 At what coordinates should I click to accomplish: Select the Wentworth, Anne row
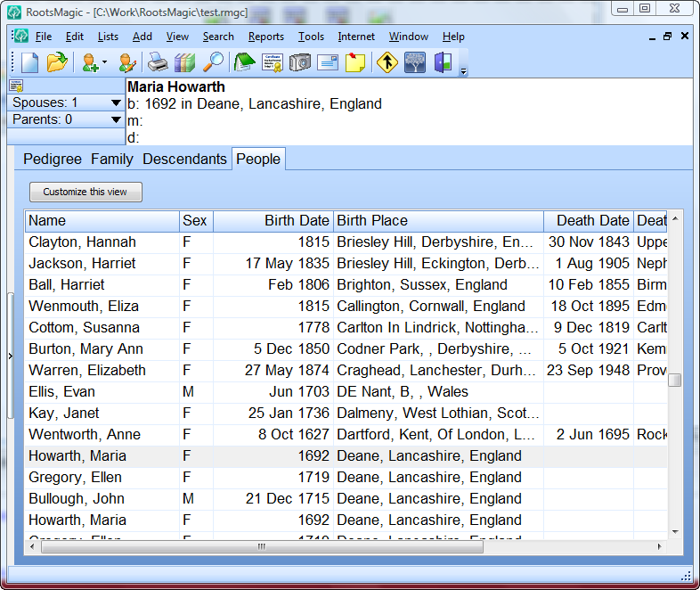tap(346, 435)
